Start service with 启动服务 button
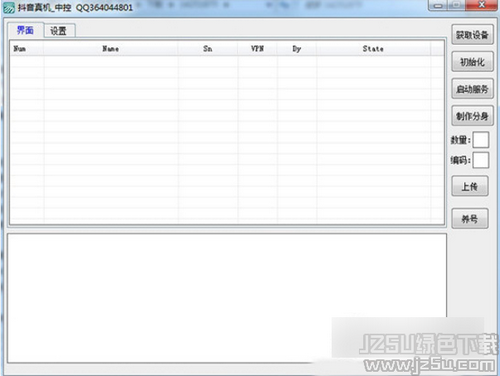The image size is (500, 376). click(x=472, y=89)
